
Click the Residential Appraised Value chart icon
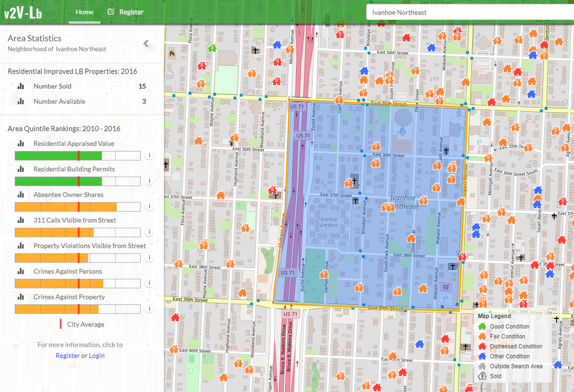coord(21,143)
